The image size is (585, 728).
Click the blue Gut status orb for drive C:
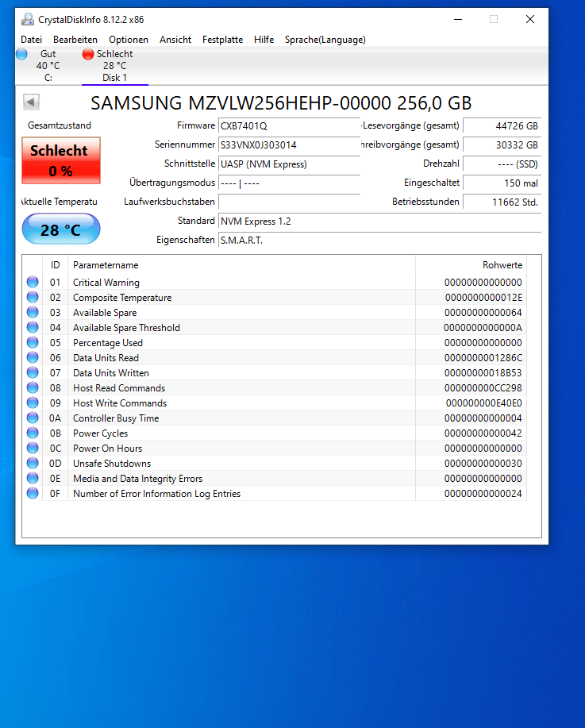click(x=21, y=54)
